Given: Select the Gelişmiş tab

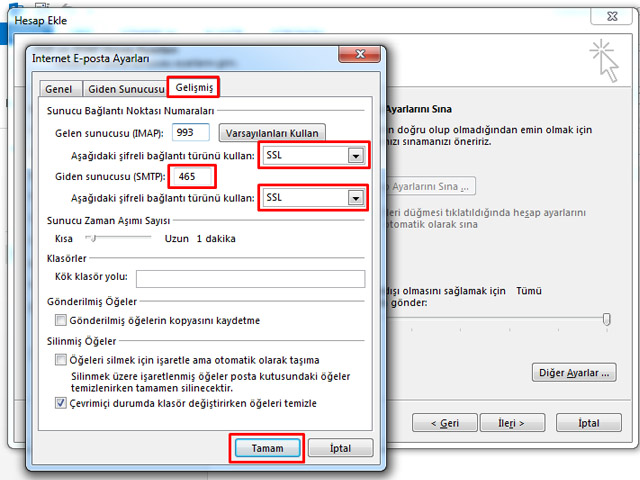Looking at the screenshot, I should tap(191, 87).
